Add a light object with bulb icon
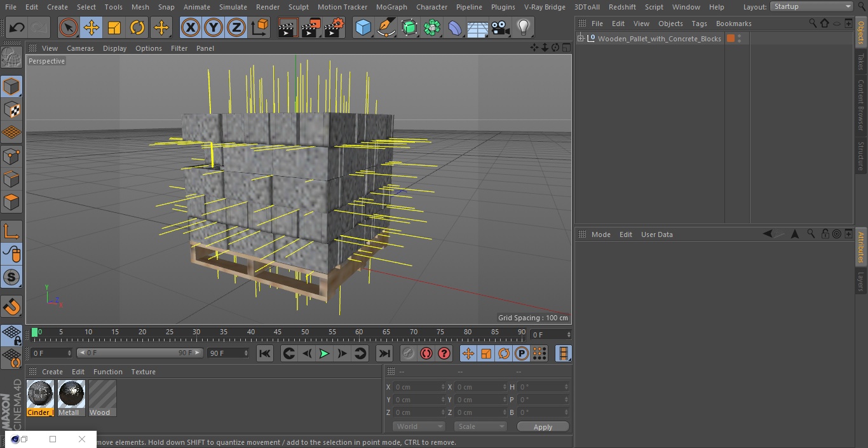 (523, 28)
